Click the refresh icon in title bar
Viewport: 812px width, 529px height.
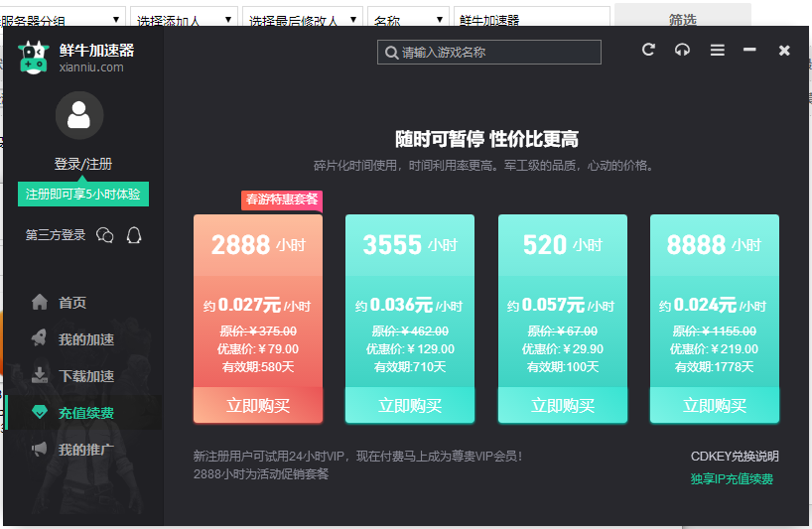pos(648,50)
